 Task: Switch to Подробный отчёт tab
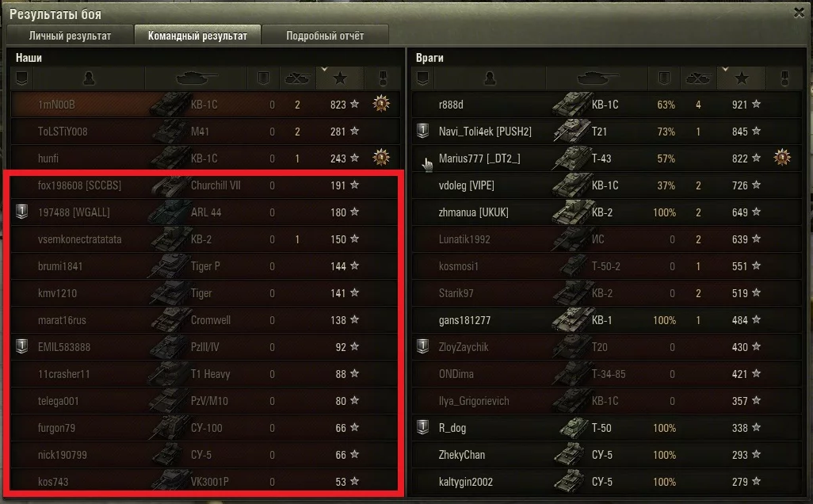[x=325, y=36]
